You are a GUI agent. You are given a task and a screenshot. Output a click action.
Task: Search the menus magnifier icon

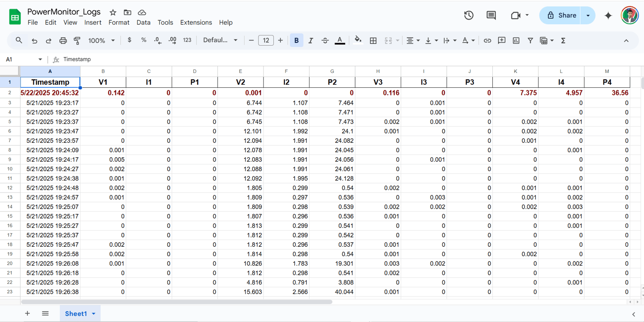[x=19, y=40]
